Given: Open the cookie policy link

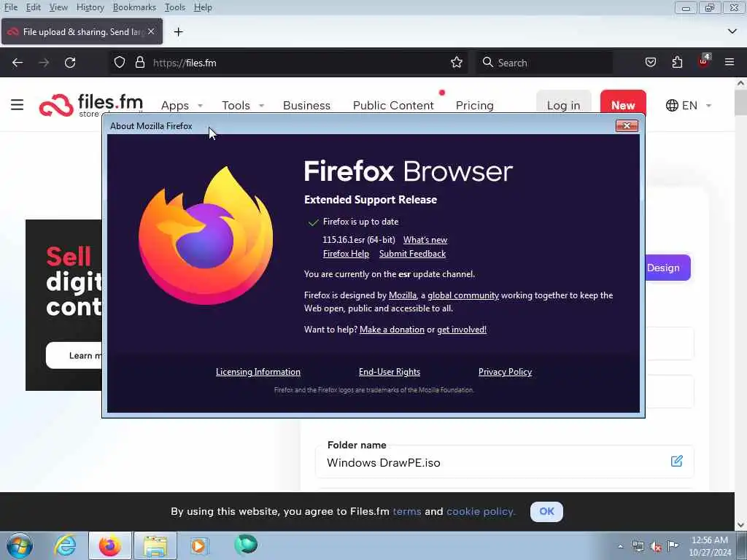Looking at the screenshot, I should 480,511.
